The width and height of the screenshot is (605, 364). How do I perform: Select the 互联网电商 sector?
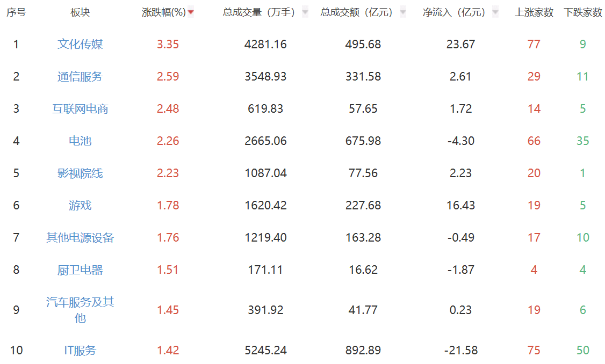point(80,108)
